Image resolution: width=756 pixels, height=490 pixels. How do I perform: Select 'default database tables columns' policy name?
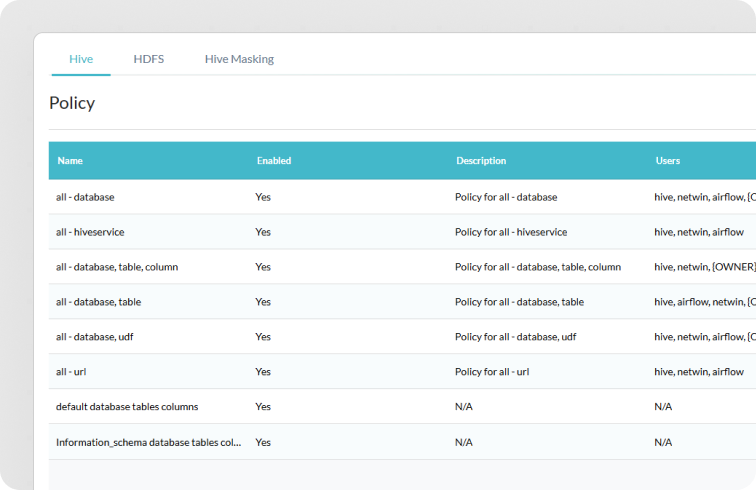pos(127,407)
